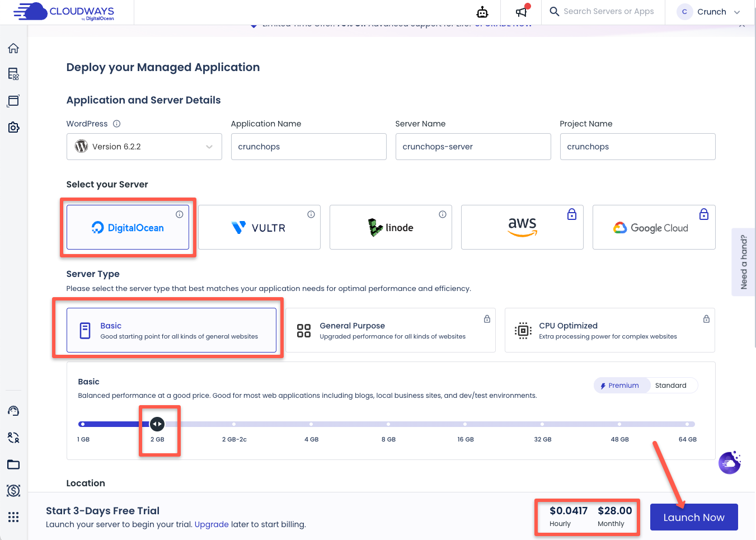Set server size slider to 48 GB

coord(619,424)
